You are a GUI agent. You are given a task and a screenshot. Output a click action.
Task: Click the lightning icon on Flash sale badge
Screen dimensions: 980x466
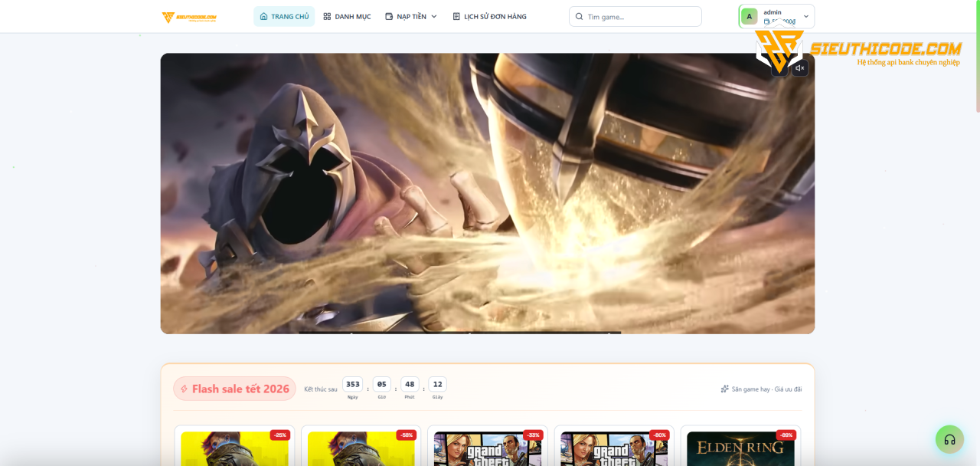tap(184, 389)
